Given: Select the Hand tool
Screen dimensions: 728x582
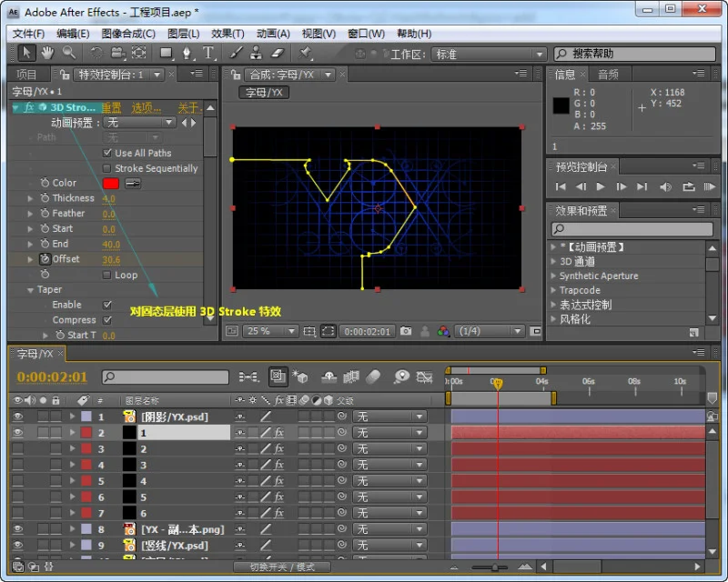Looking at the screenshot, I should [x=47, y=53].
